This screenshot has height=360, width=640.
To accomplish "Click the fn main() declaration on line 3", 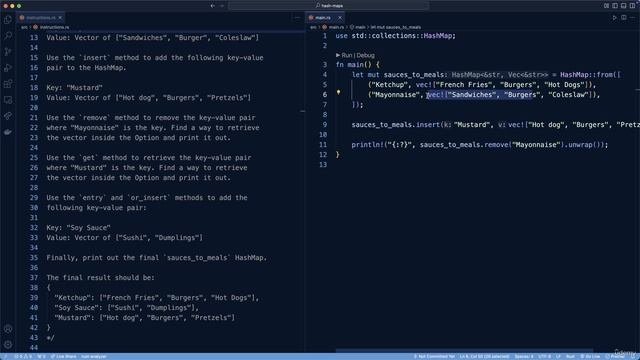I will 358,65.
